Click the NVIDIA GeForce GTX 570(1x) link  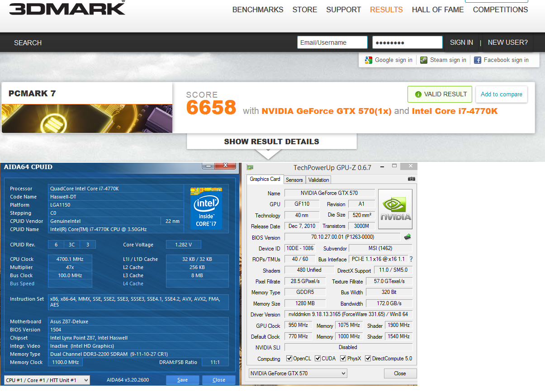coord(327,111)
